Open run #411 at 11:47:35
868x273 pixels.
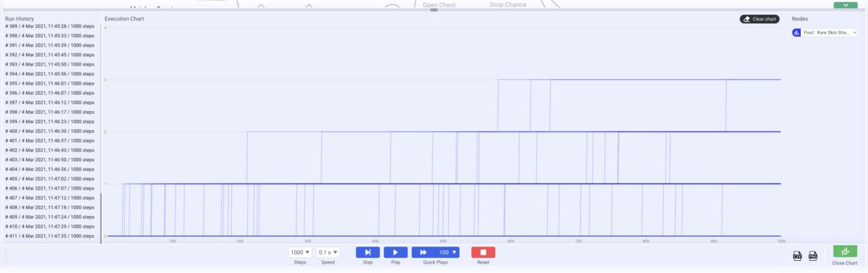pos(50,236)
